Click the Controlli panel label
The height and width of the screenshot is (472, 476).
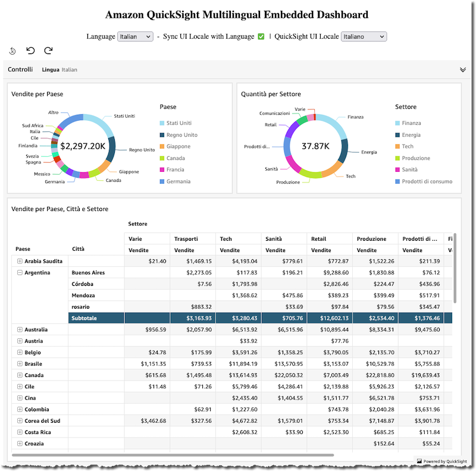pos(20,69)
